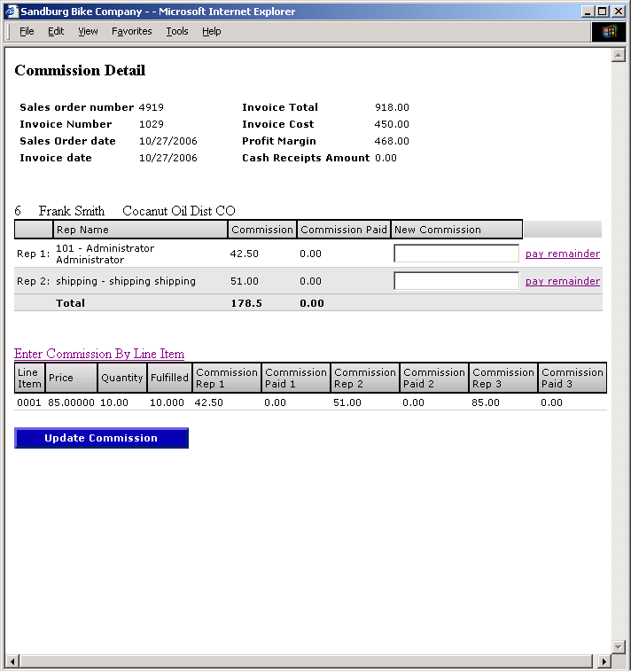Click New Commission field for Rep 1
631x672 pixels.
tap(456, 254)
